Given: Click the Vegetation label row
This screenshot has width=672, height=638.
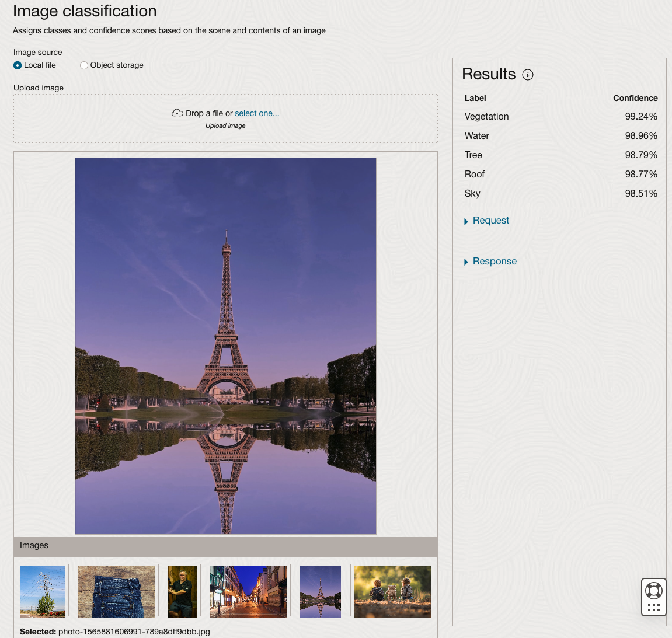Looking at the screenshot, I should [x=487, y=117].
